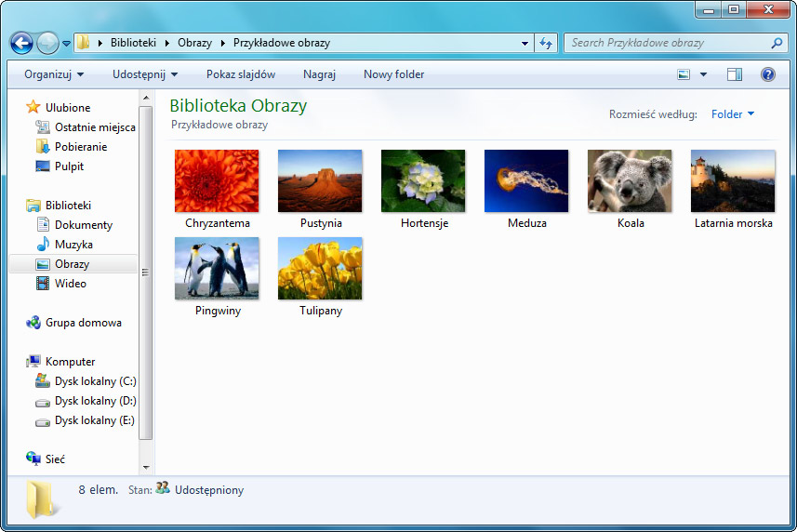
Task: Open help with the question mark icon
Action: [768, 74]
